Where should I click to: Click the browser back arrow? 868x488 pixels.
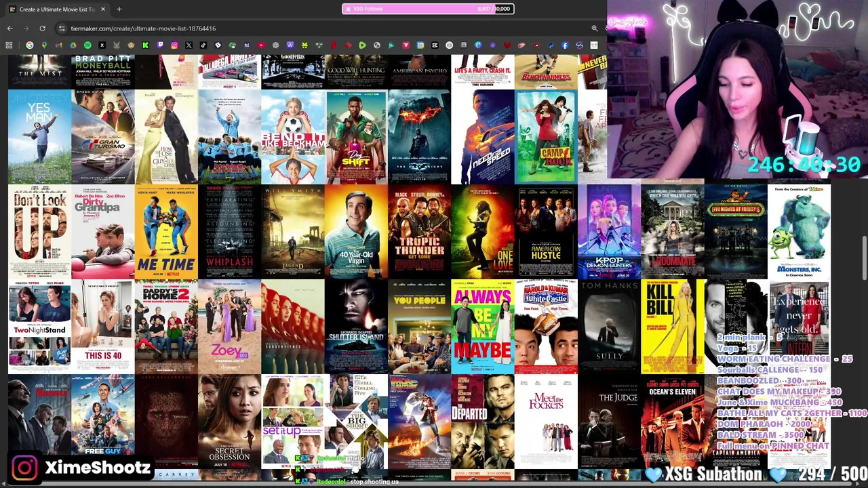[9, 28]
